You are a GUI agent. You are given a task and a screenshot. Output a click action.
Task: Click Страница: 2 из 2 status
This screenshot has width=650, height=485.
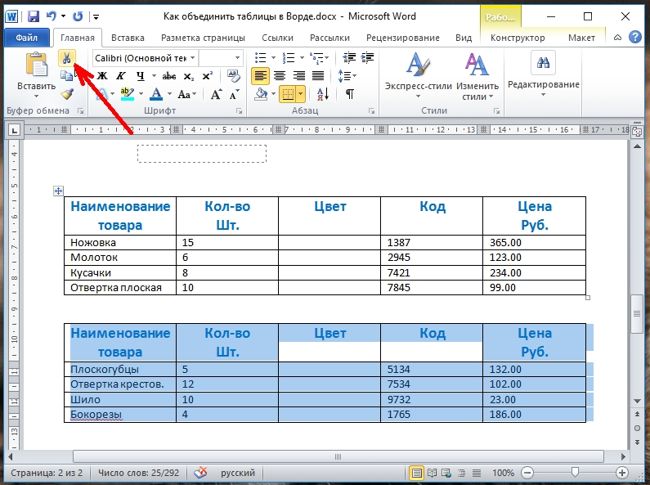click(x=46, y=473)
